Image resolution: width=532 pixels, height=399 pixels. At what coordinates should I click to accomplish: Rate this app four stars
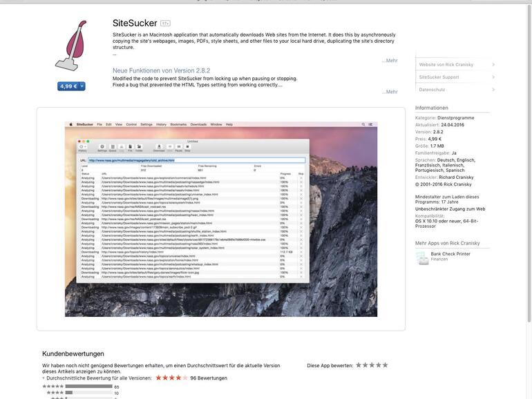(x=379, y=365)
